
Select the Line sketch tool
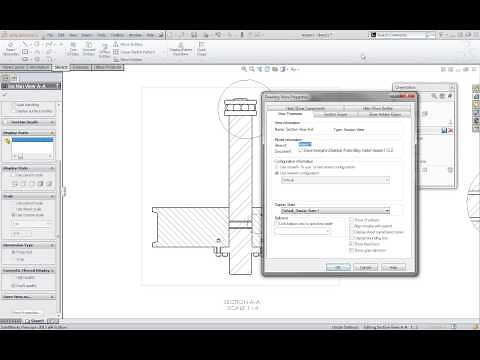pyautogui.click(x=25, y=44)
